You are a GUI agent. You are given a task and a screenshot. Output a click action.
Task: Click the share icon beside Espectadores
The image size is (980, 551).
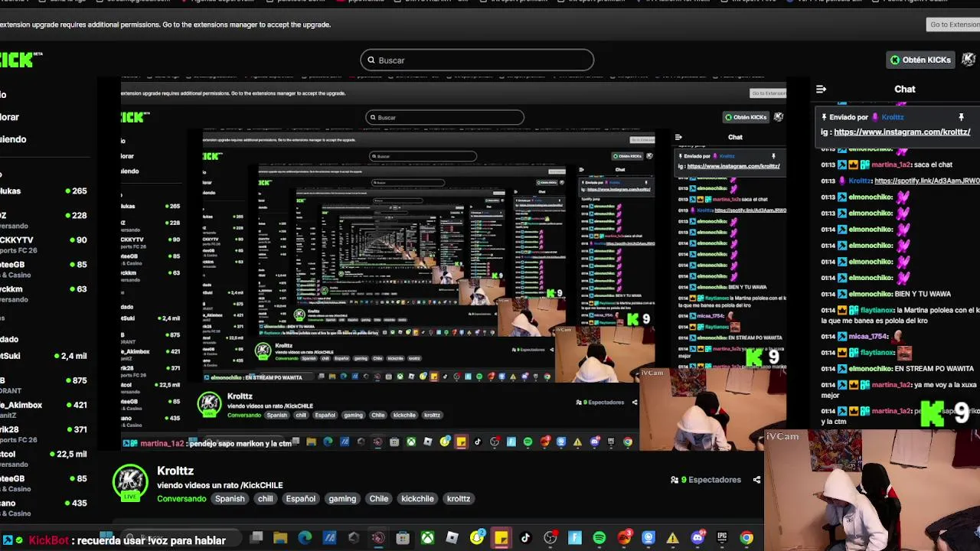coord(756,480)
